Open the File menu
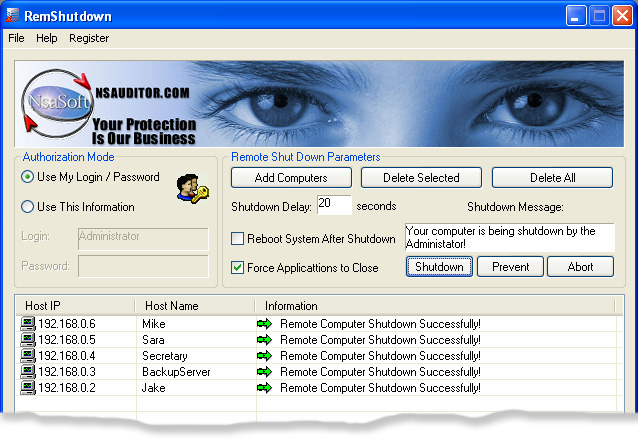 point(16,38)
